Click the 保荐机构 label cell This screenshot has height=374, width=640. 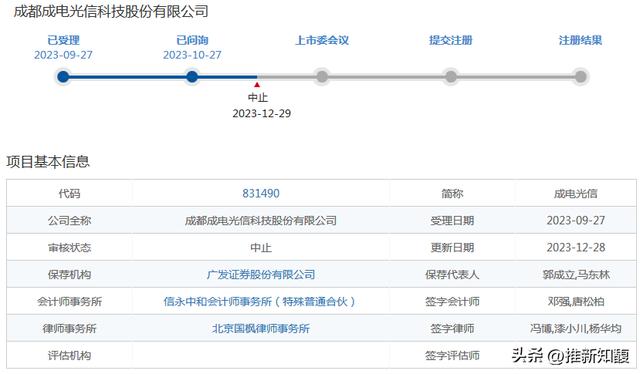pyautogui.click(x=69, y=274)
